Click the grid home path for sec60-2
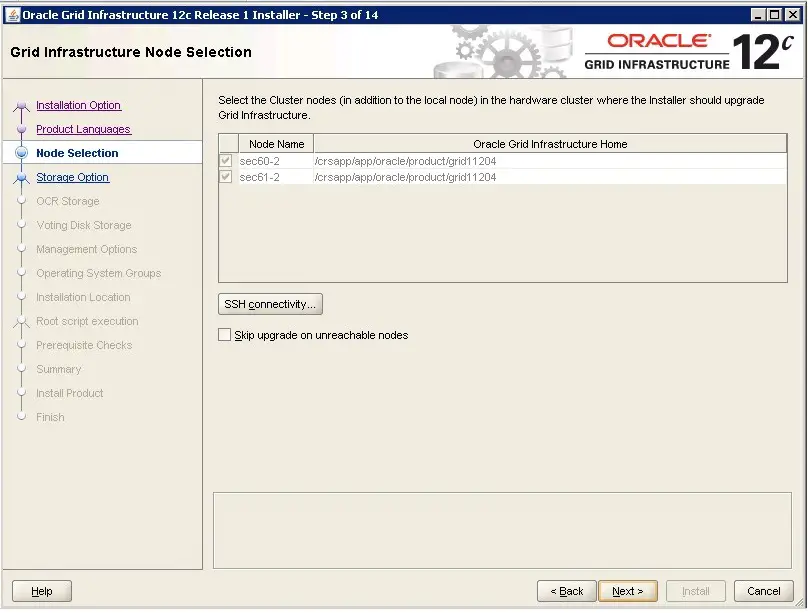Image resolution: width=808 pixels, height=613 pixels. click(x=550, y=161)
